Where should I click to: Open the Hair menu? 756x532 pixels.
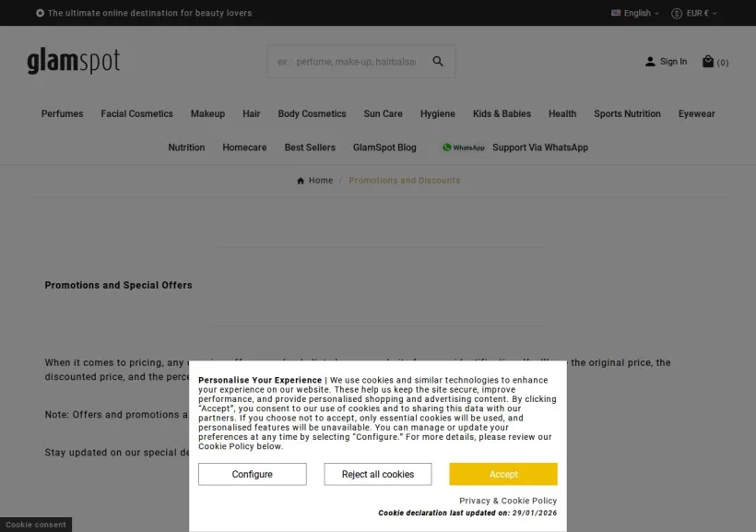click(251, 113)
